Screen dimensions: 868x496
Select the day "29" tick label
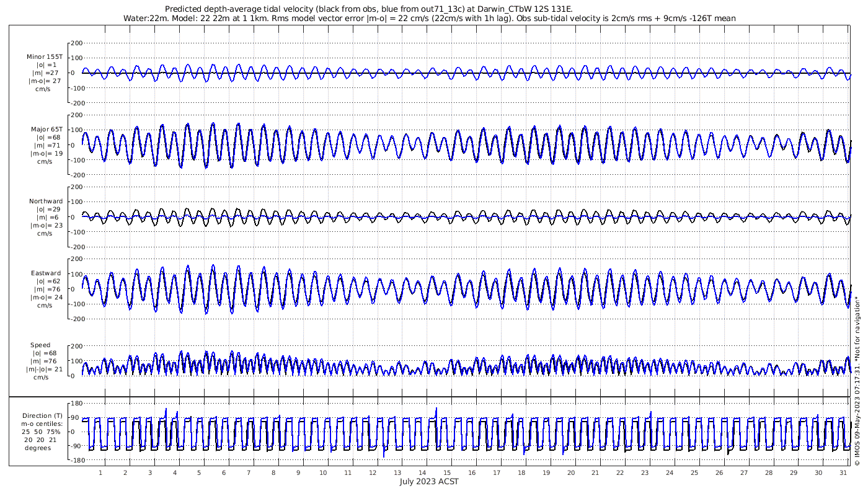(793, 472)
